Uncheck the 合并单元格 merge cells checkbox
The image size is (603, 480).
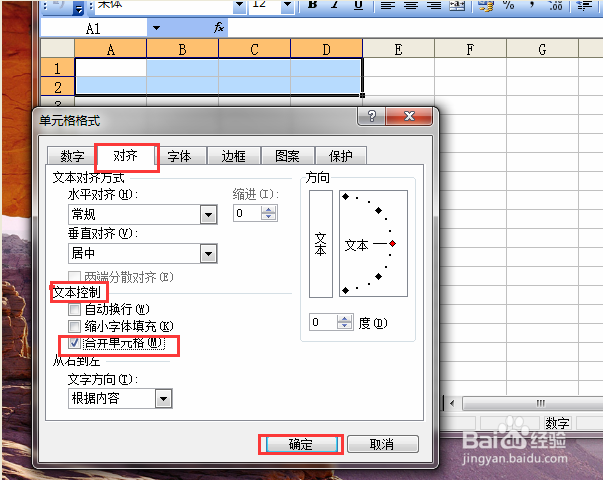(74, 343)
